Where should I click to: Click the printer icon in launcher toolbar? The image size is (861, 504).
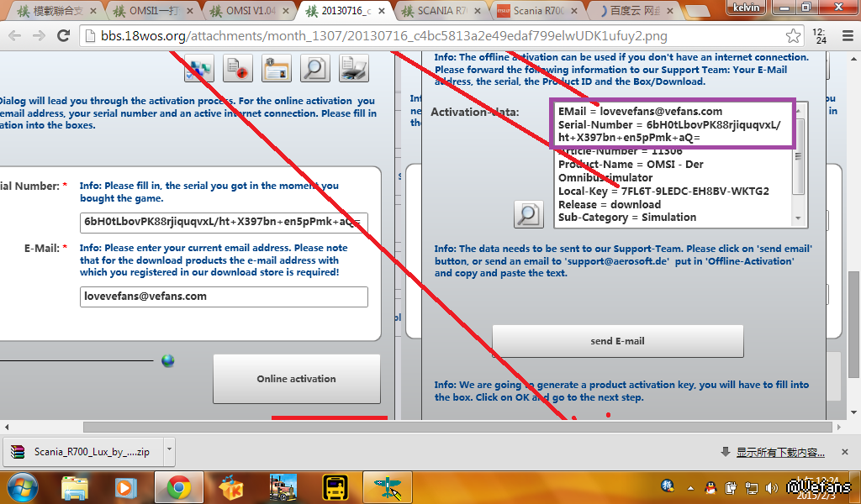pyautogui.click(x=354, y=69)
